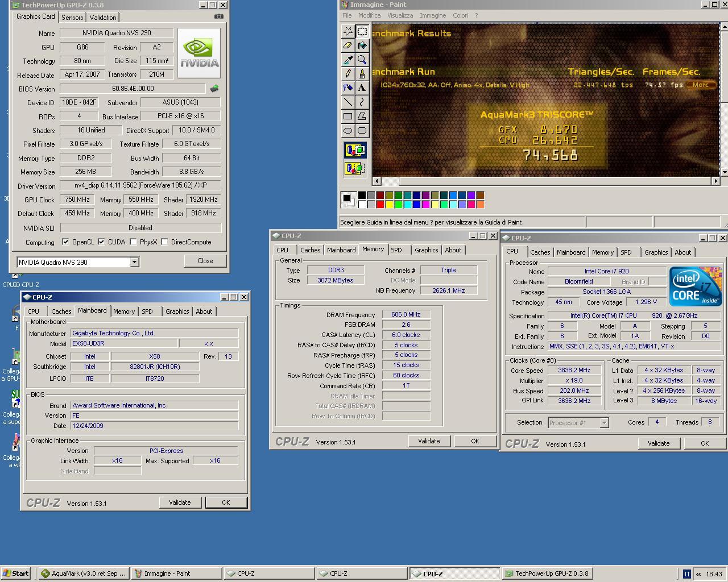Select the Rounded rectangle tool
Screen dimensions: 728x582
tap(362, 131)
